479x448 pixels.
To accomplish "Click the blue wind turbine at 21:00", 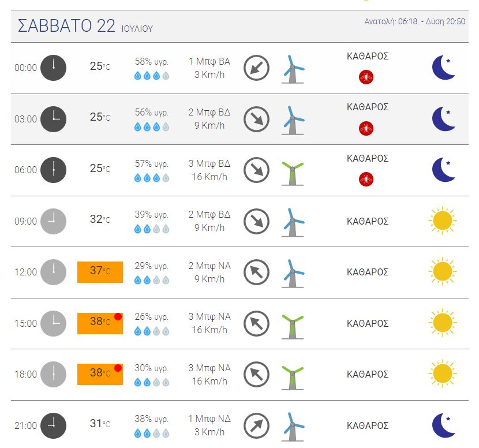I will point(293,427).
